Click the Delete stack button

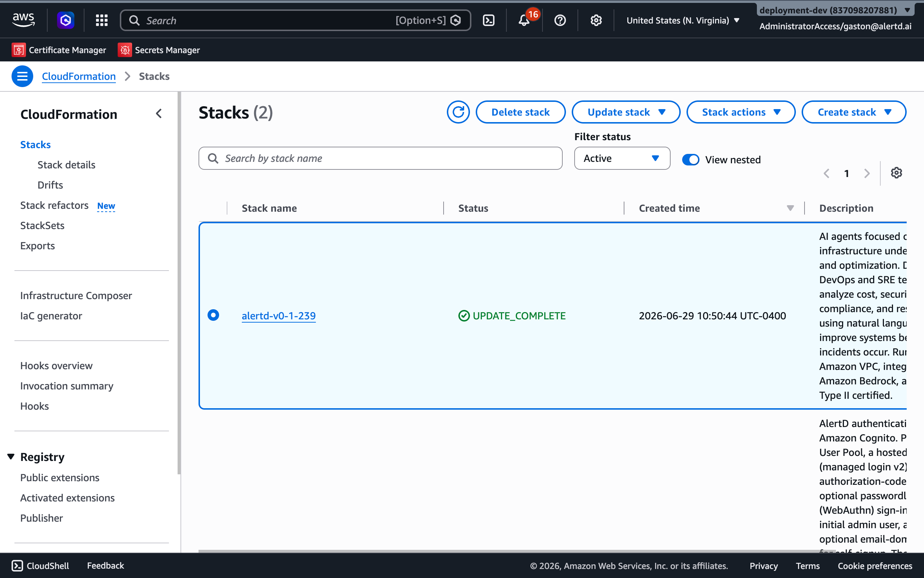pyautogui.click(x=520, y=112)
